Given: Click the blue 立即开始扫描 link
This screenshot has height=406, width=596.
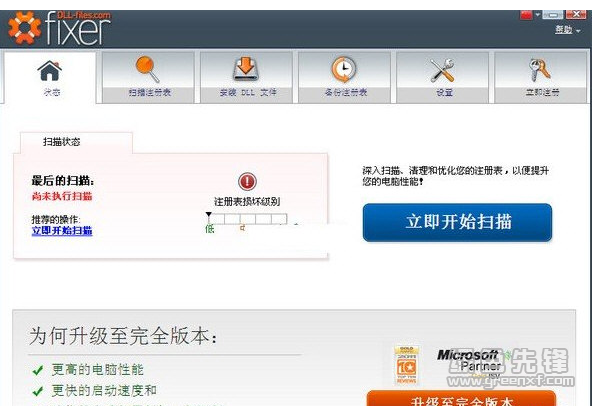Looking at the screenshot, I should click(62, 231).
